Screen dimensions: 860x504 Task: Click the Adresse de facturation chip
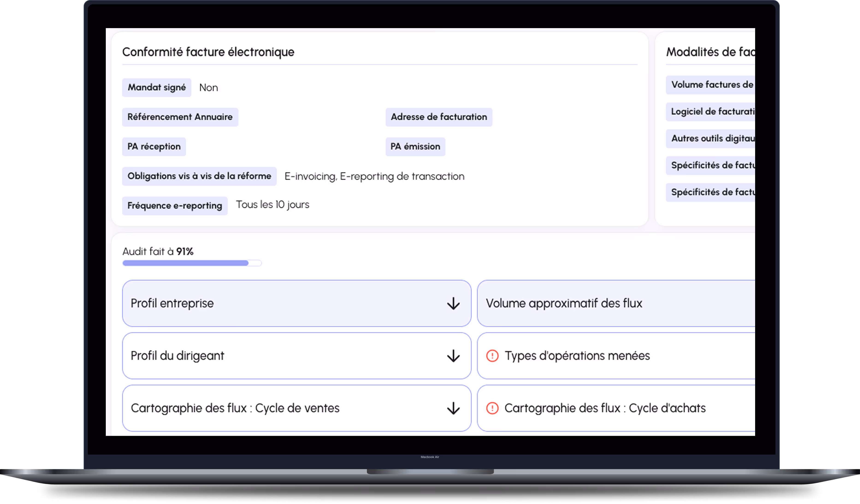click(x=439, y=117)
